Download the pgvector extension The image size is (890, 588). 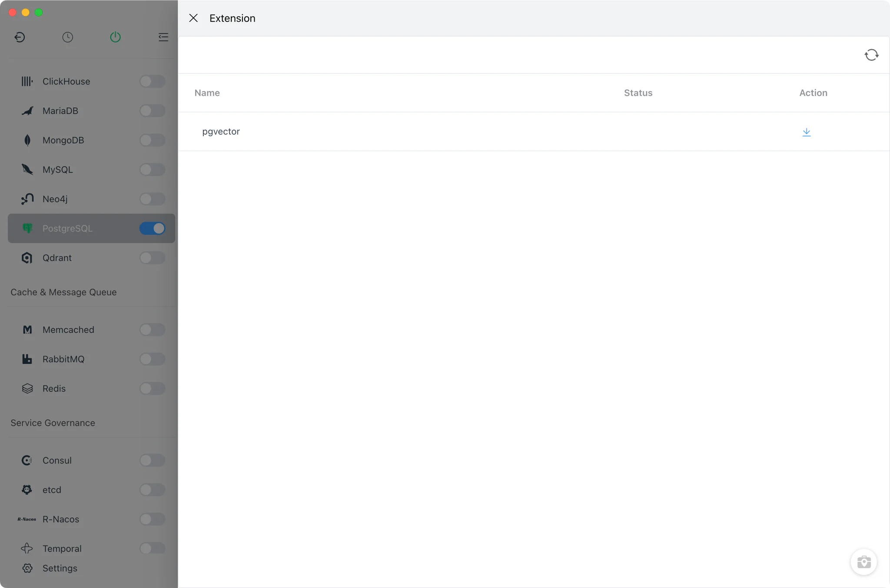click(807, 132)
